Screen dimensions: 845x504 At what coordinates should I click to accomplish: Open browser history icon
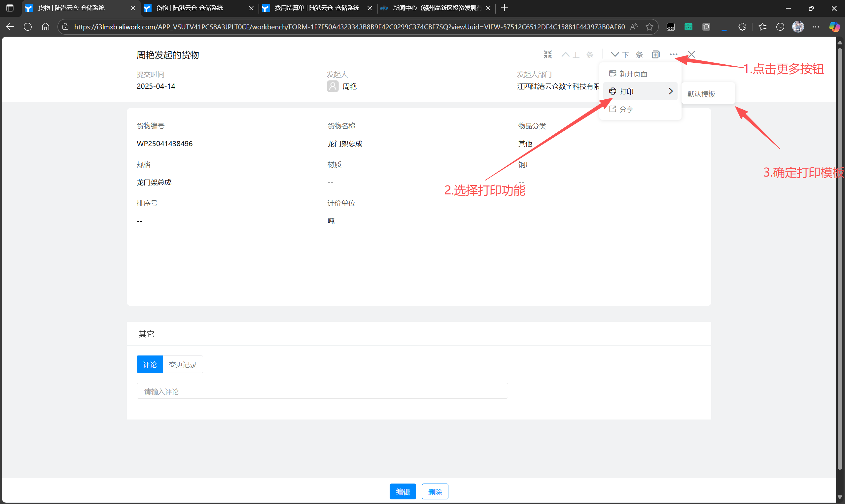pos(780,27)
